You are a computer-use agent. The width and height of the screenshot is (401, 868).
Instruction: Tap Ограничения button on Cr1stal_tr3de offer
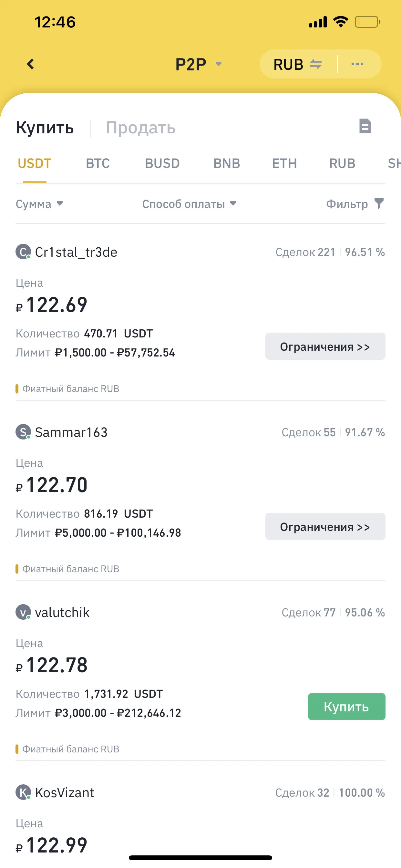click(x=325, y=346)
